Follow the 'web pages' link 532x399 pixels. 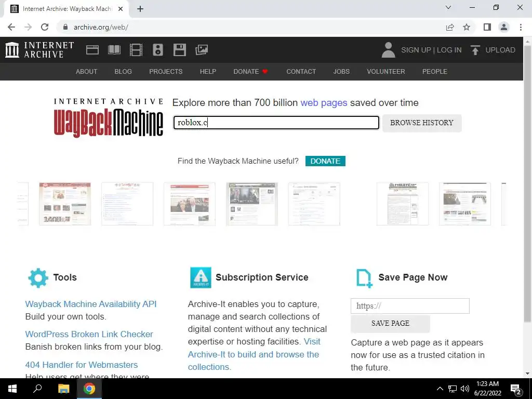point(324,103)
